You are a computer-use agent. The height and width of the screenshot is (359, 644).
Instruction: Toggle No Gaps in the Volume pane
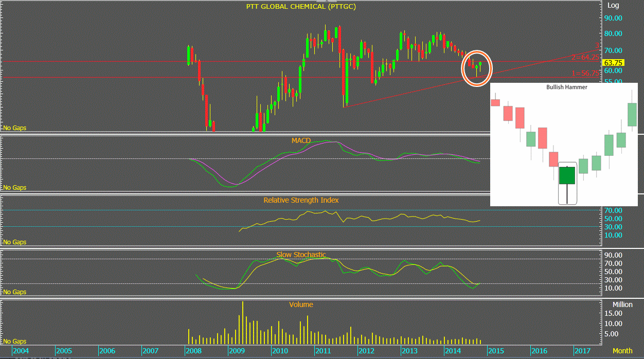point(15,342)
